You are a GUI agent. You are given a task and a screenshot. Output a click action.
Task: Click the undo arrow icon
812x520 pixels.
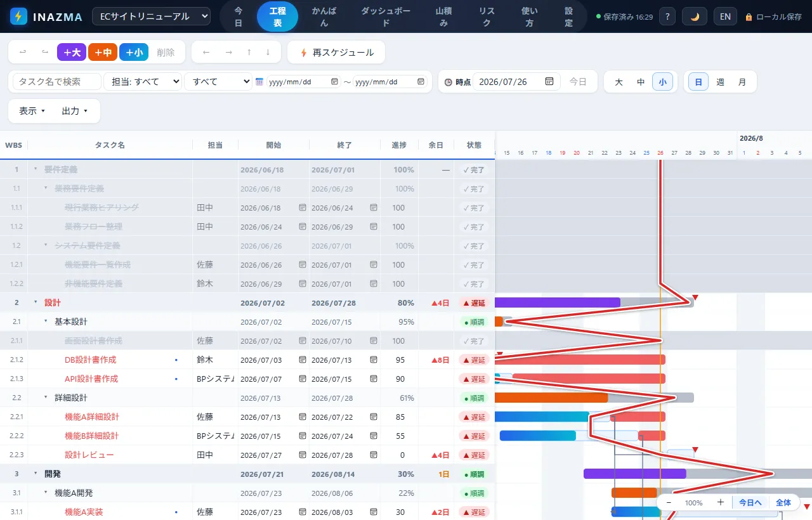click(23, 53)
